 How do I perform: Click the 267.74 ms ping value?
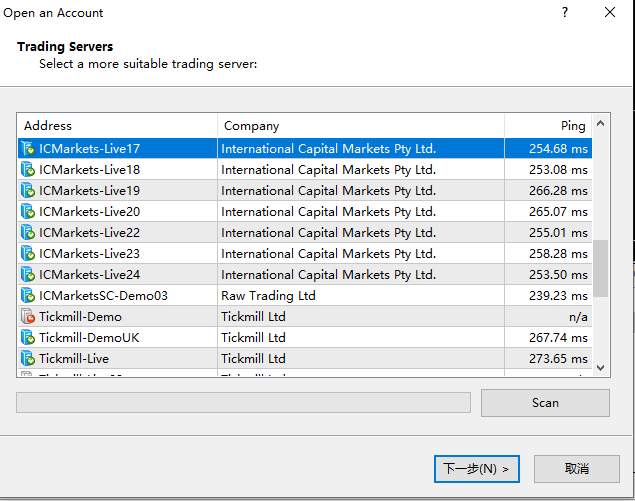(558, 338)
